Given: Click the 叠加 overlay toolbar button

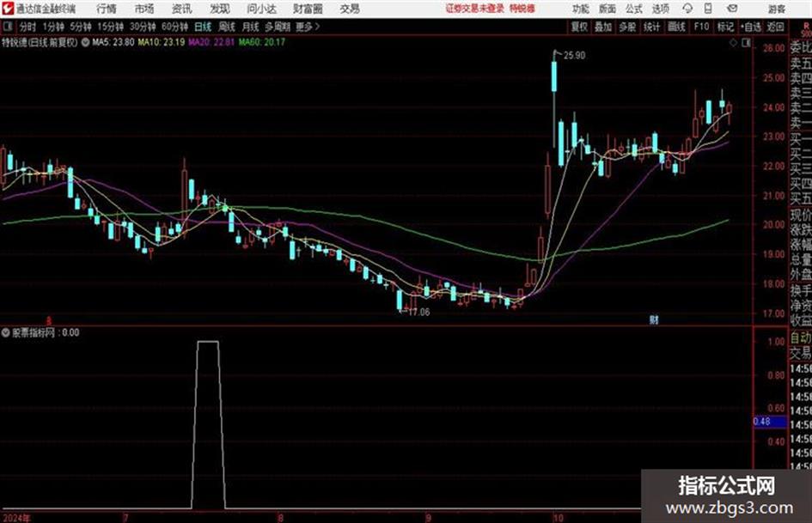Looking at the screenshot, I should point(603,27).
